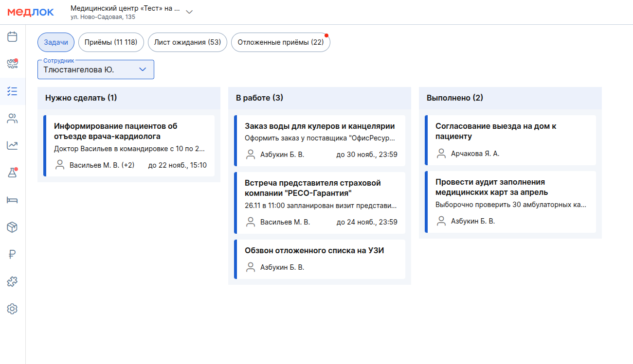Open the hospital bed icon
The width and height of the screenshot is (633, 364).
point(13,200)
